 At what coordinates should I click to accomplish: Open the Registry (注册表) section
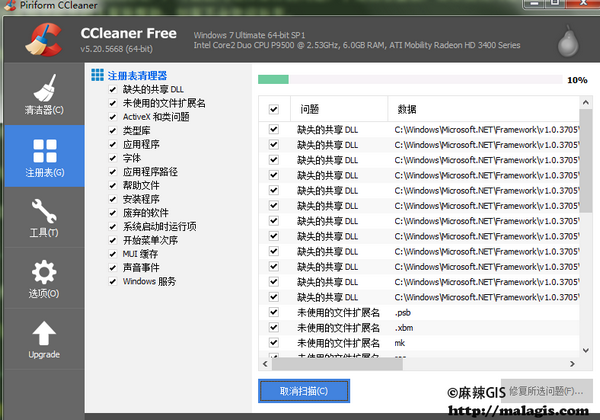[44, 156]
